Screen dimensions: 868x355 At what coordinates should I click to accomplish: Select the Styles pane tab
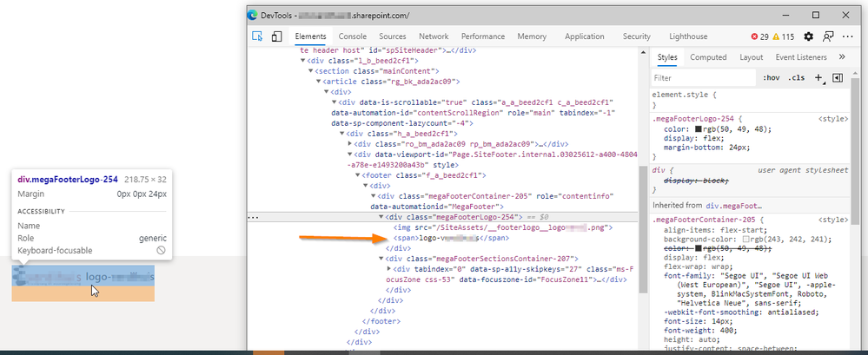tap(667, 57)
